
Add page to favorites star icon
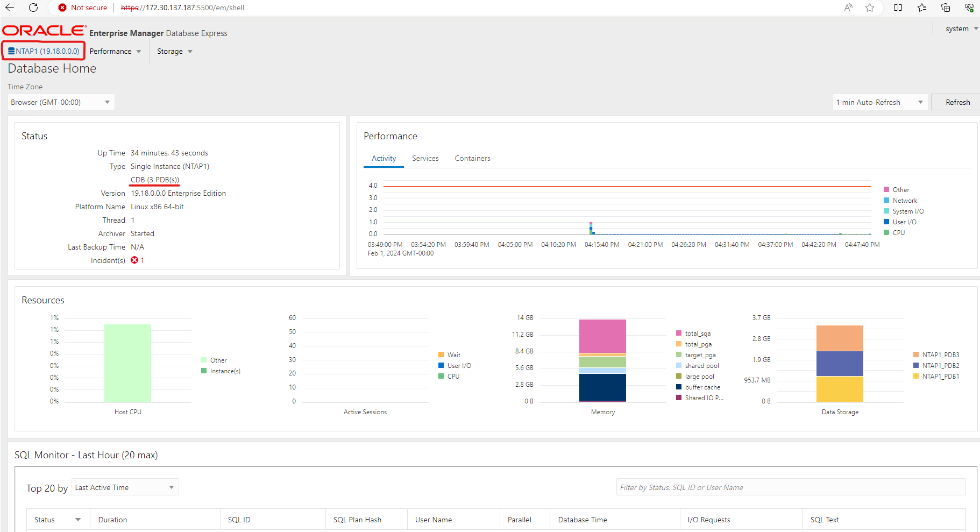click(x=870, y=8)
